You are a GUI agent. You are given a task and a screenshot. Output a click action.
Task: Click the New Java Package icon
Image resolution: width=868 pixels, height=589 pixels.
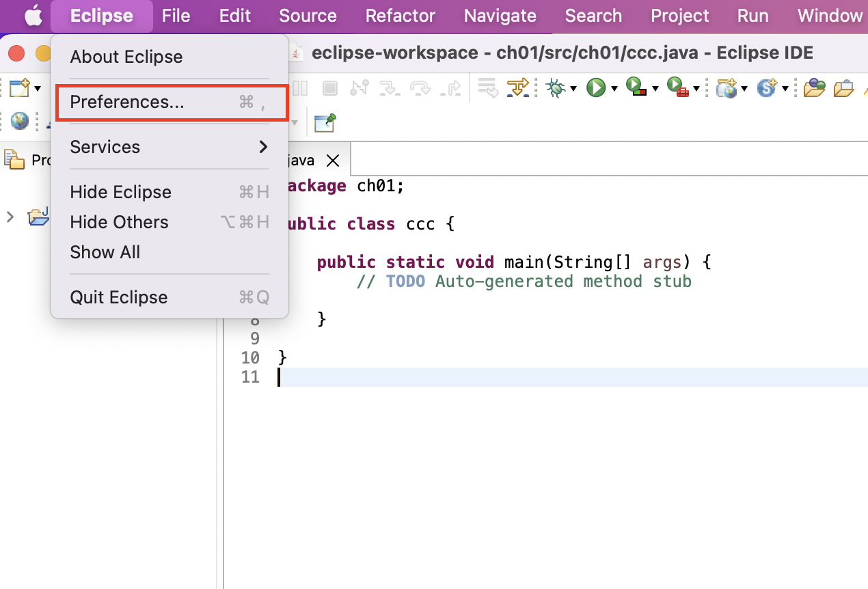[x=726, y=88]
